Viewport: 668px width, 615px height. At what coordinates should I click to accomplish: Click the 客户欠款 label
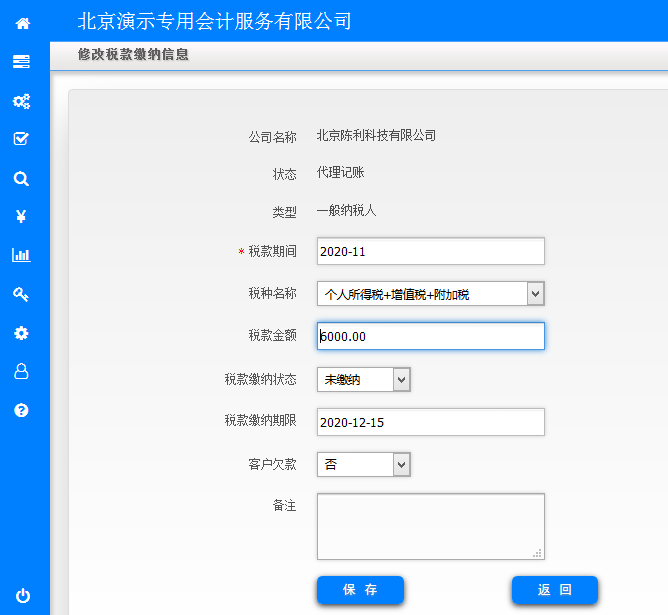pos(272,464)
